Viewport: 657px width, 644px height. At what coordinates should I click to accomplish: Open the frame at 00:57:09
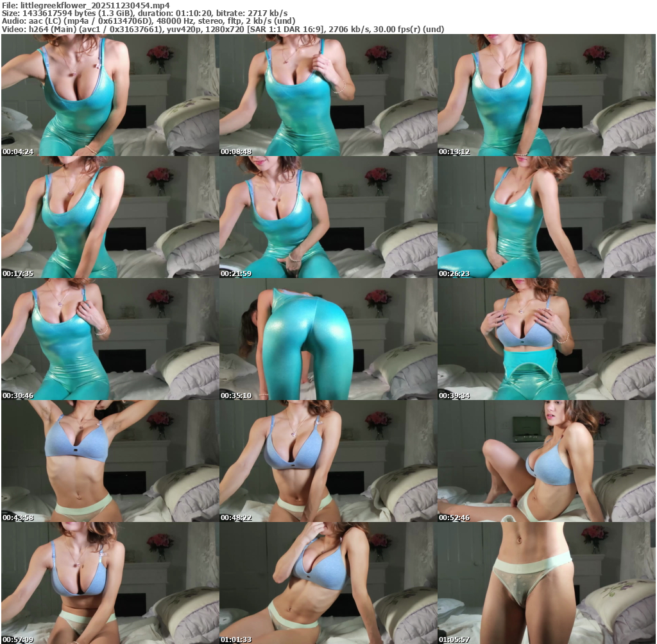[x=110, y=583]
